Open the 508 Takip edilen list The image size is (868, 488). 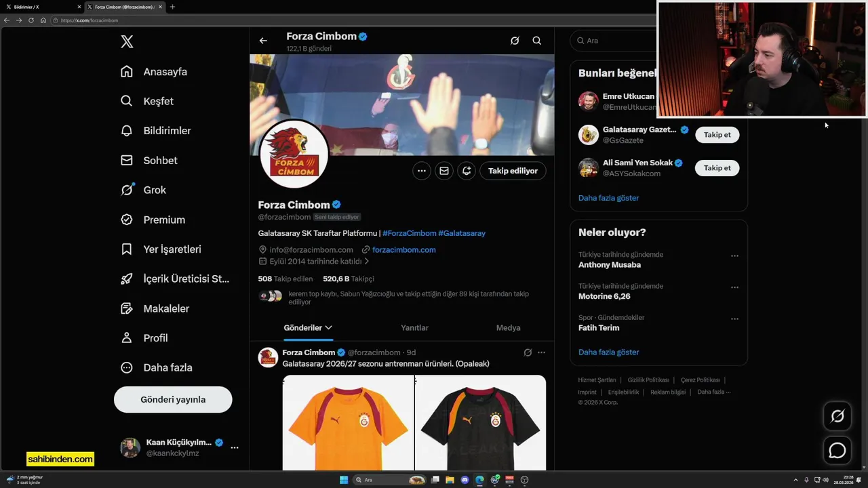[285, 279]
